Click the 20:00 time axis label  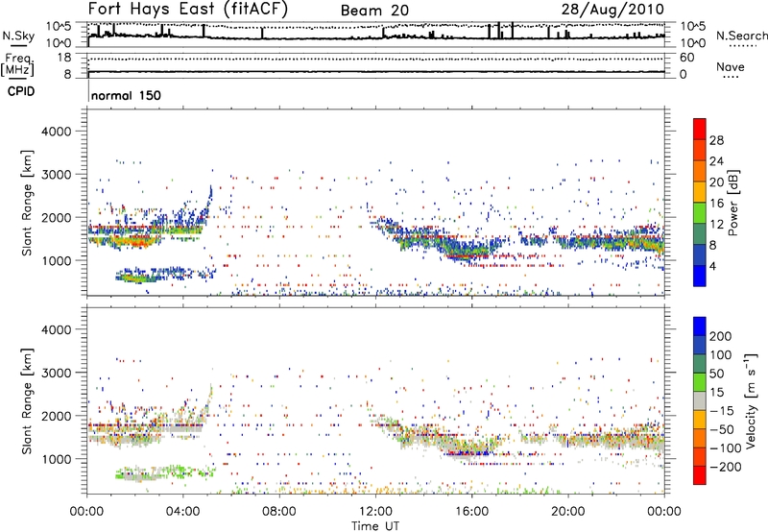[568, 512]
